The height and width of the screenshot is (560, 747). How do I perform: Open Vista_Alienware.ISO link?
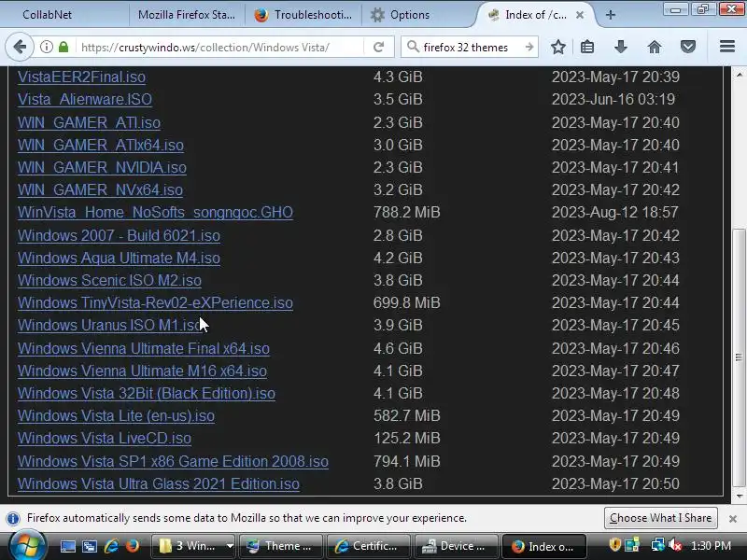pyautogui.click(x=85, y=99)
